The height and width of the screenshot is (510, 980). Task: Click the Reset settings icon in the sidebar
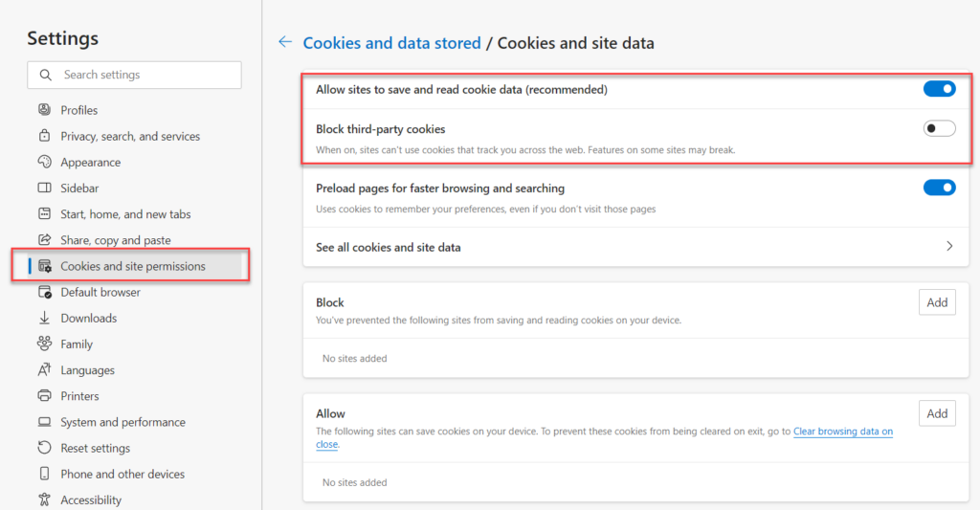tap(44, 448)
